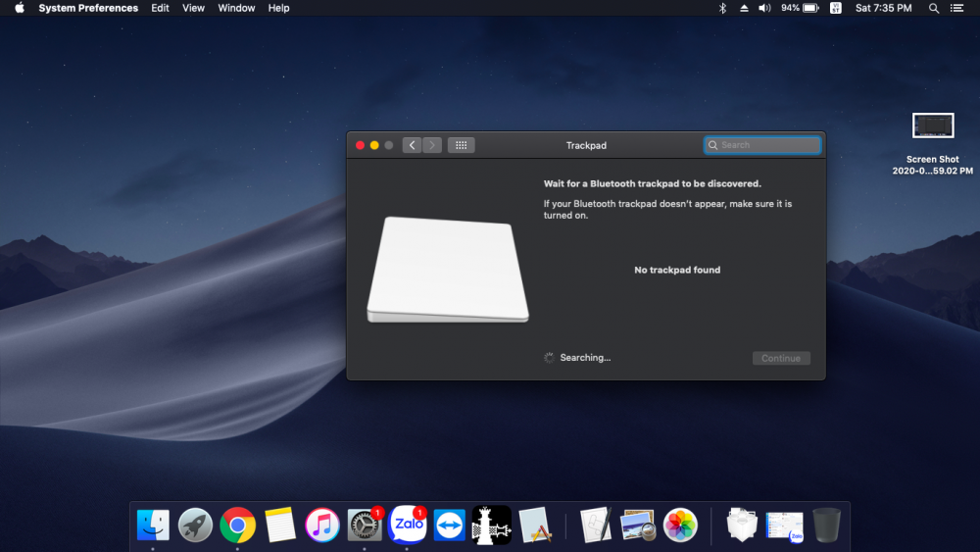Screen dimensions: 980x552
Task: Open the Notification Center icon
Action: click(x=960, y=8)
